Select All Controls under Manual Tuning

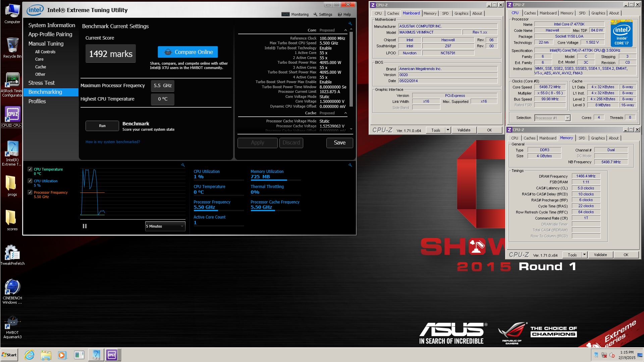(x=45, y=52)
